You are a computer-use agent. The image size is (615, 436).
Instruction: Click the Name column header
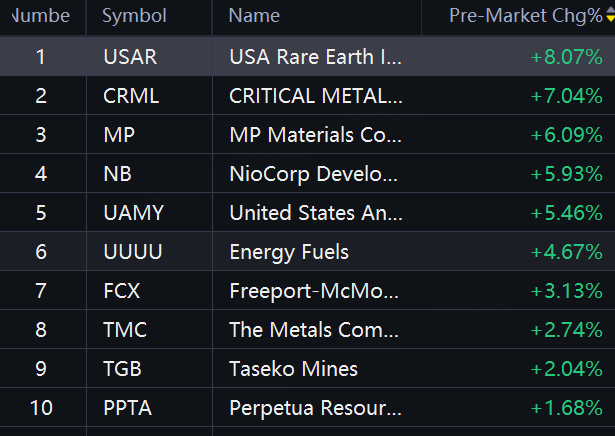tap(254, 16)
